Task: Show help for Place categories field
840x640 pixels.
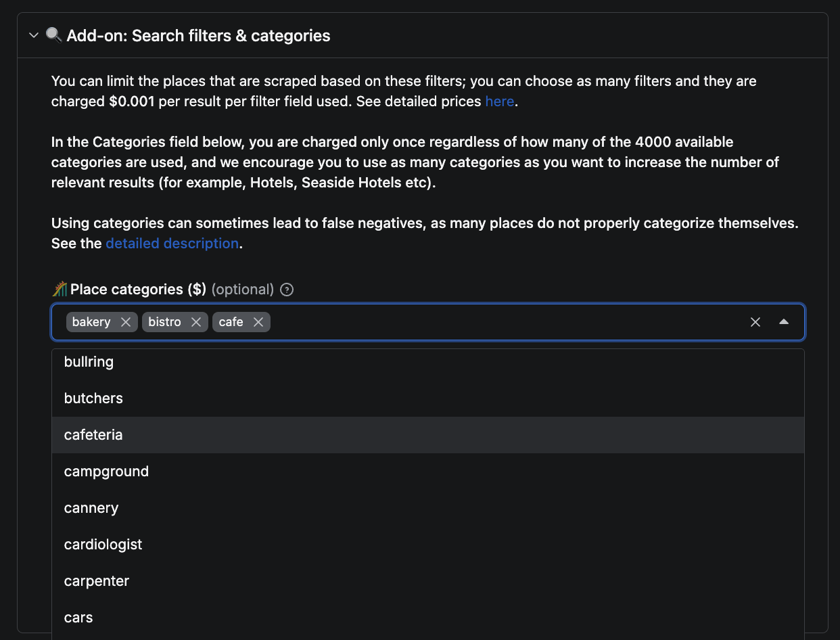Action: click(x=287, y=290)
